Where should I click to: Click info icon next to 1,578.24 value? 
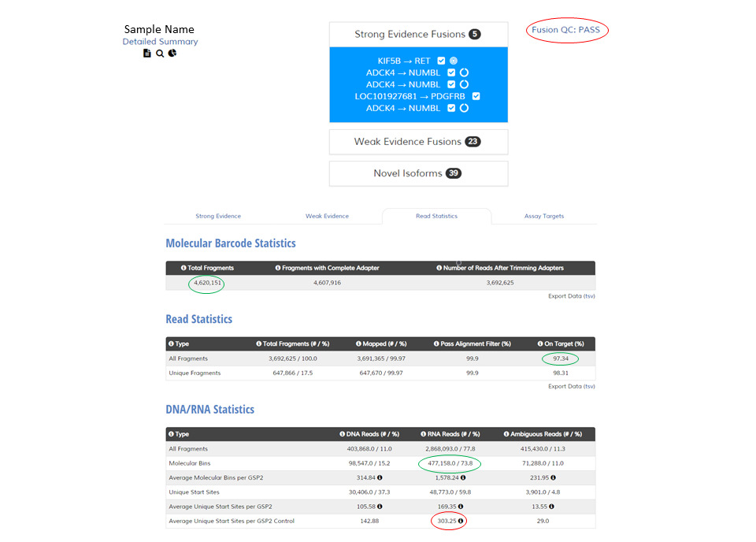pos(463,478)
